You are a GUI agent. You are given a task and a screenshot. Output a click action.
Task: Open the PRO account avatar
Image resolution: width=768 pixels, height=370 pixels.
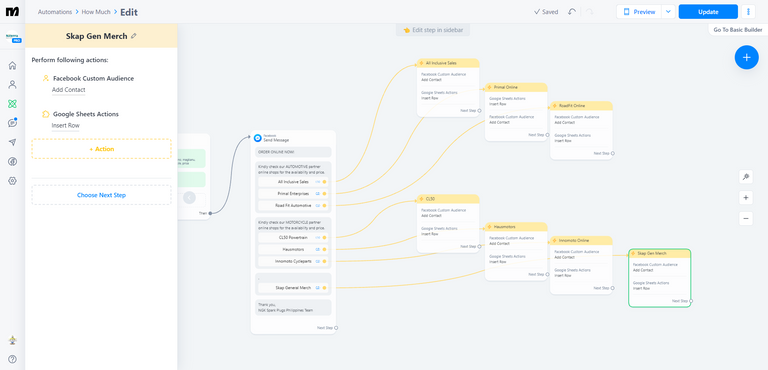12,38
